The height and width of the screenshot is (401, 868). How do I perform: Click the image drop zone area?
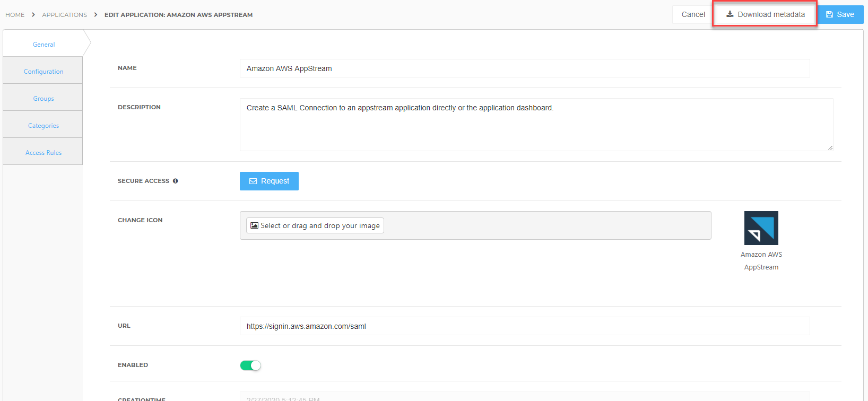475,225
